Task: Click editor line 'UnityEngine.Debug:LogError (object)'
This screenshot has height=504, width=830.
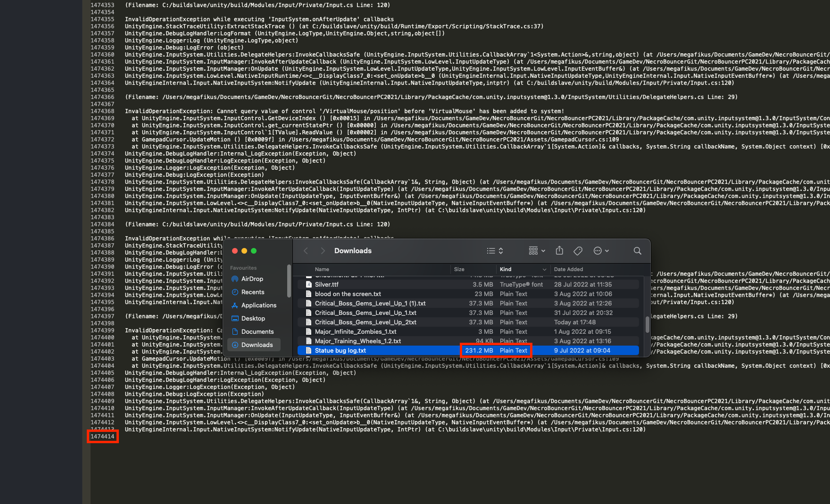Action: click(184, 48)
